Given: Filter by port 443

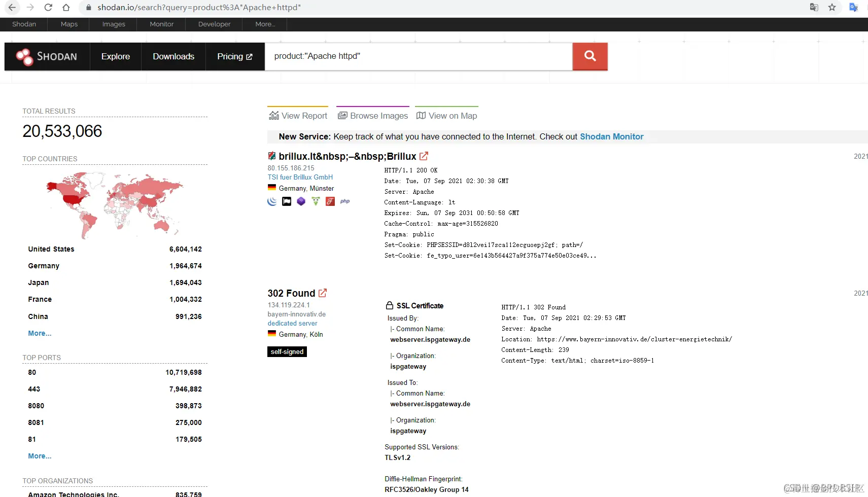Looking at the screenshot, I should pyautogui.click(x=115, y=389).
